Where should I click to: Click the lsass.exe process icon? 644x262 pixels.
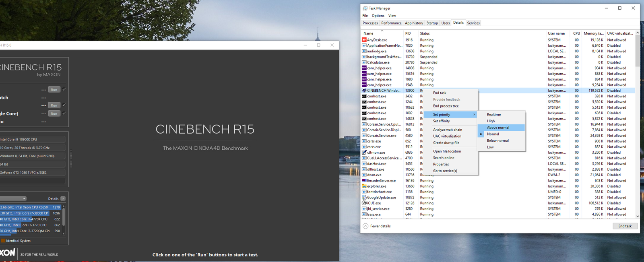tap(364, 215)
